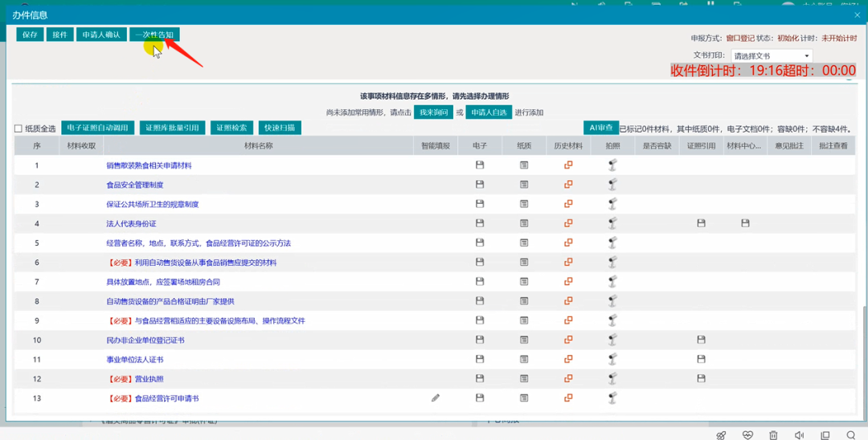Image resolution: width=868 pixels, height=440 pixels.
Task: Click the window restore icon in bottom bar
Action: (x=825, y=435)
